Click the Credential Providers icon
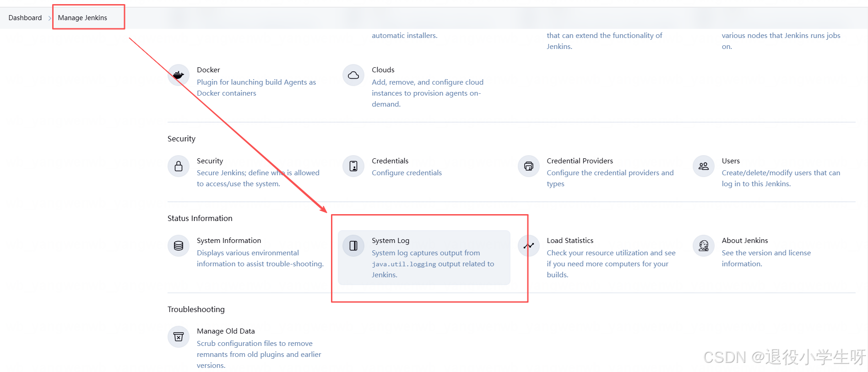The width and height of the screenshot is (868, 372). [529, 166]
